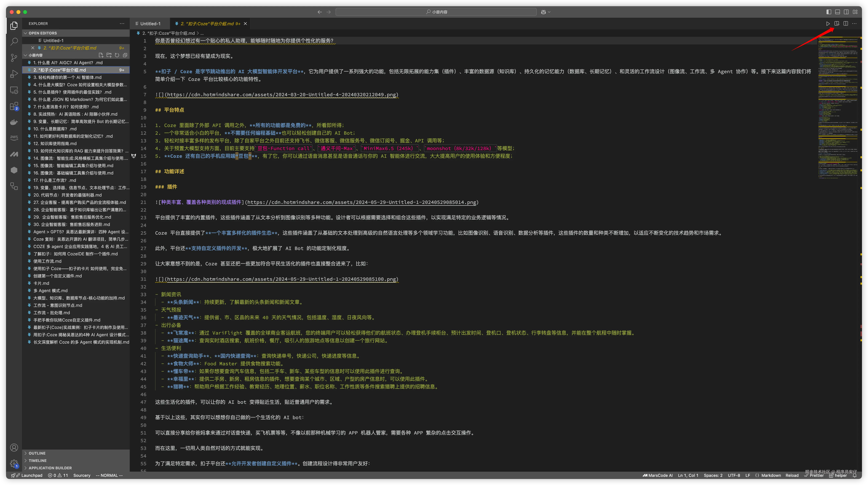Open the Extensions view
The image size is (868, 485).
point(14,106)
